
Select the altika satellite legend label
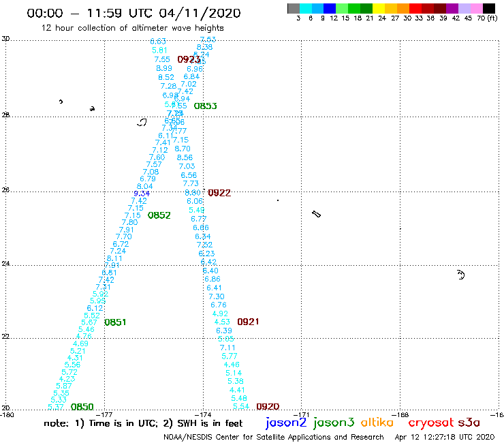[x=377, y=423]
